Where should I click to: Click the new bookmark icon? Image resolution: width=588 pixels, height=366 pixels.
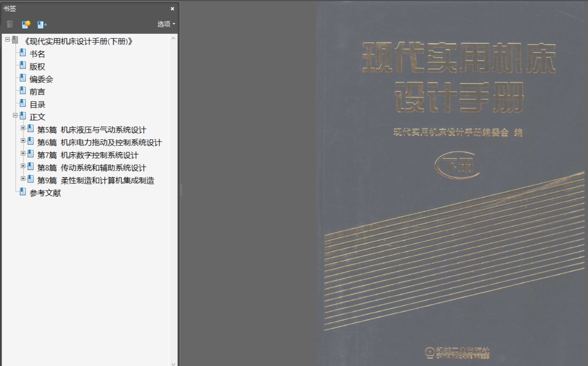coord(26,25)
